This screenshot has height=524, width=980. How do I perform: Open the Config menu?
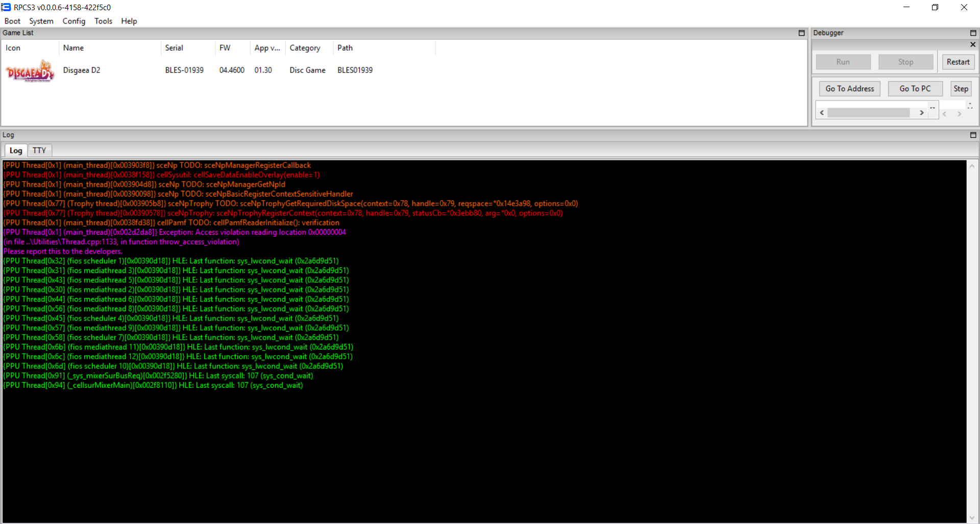pos(73,21)
